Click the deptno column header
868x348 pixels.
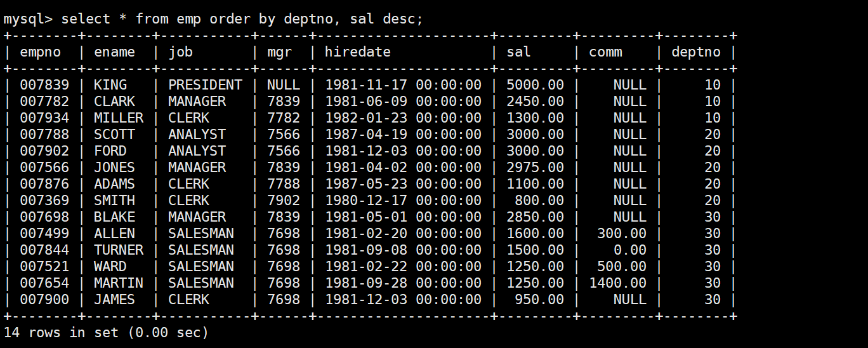pos(695,52)
